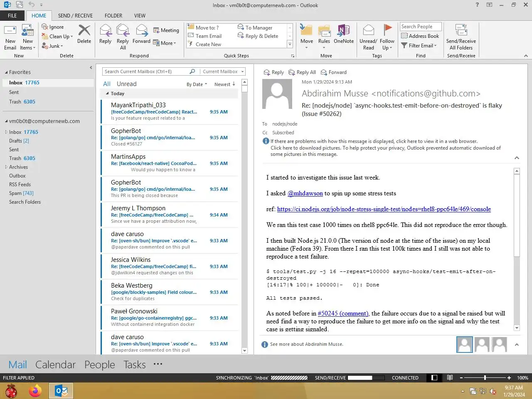The width and height of the screenshot is (532, 399).
Task: Open the Clean Up dropdown
Action: (x=57, y=37)
